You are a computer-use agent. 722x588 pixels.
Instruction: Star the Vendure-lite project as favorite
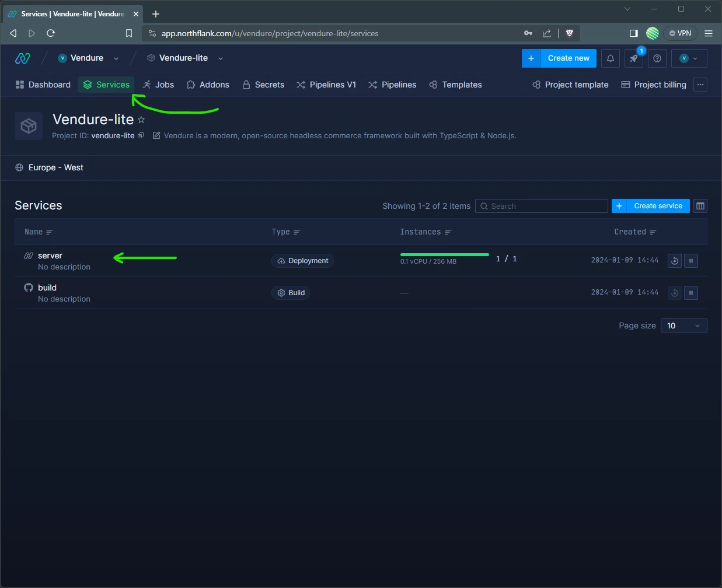point(141,120)
